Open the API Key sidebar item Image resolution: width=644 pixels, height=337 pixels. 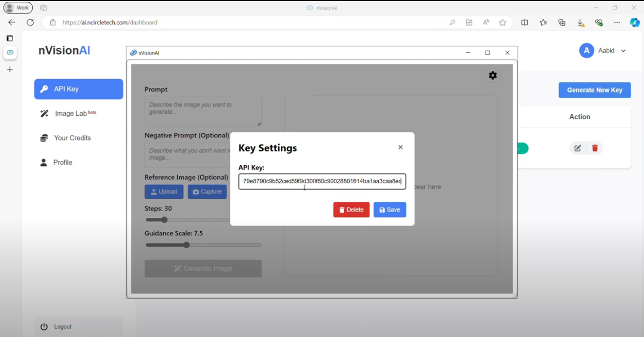[x=79, y=89]
